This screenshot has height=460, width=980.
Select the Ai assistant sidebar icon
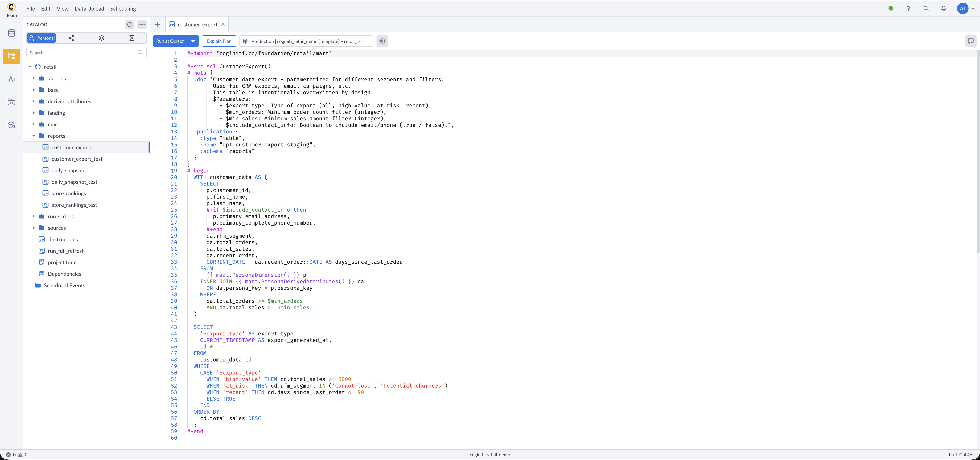point(11,79)
